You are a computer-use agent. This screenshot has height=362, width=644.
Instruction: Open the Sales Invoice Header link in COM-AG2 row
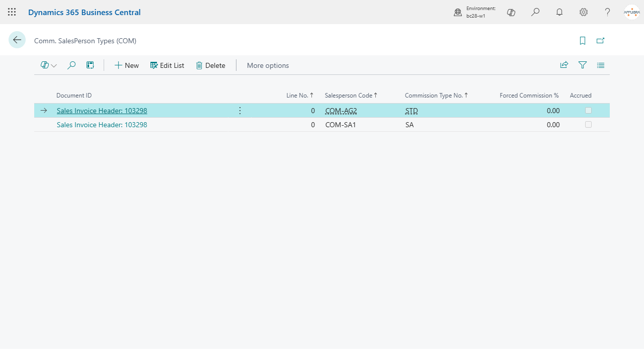pos(102,111)
